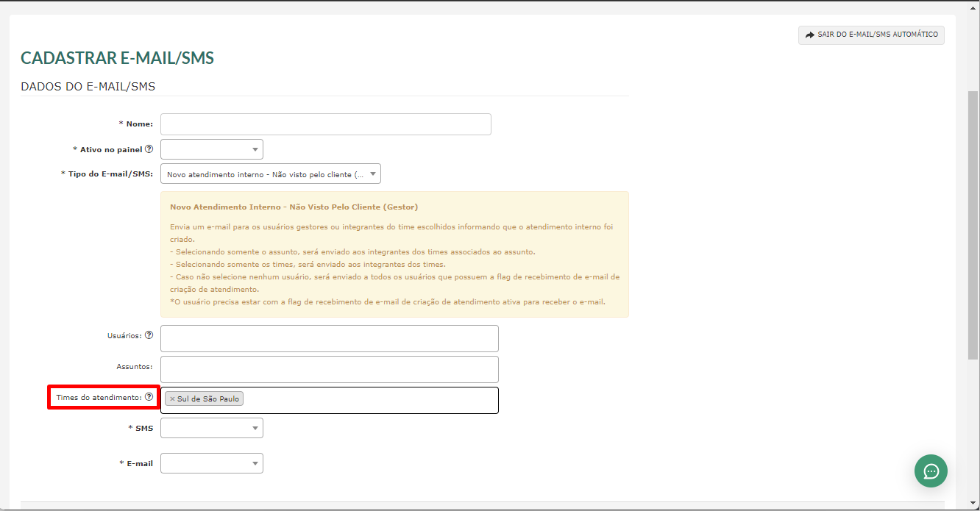Viewport: 980px width, 511px height.
Task: Click the Assuntos label
Action: click(x=135, y=366)
